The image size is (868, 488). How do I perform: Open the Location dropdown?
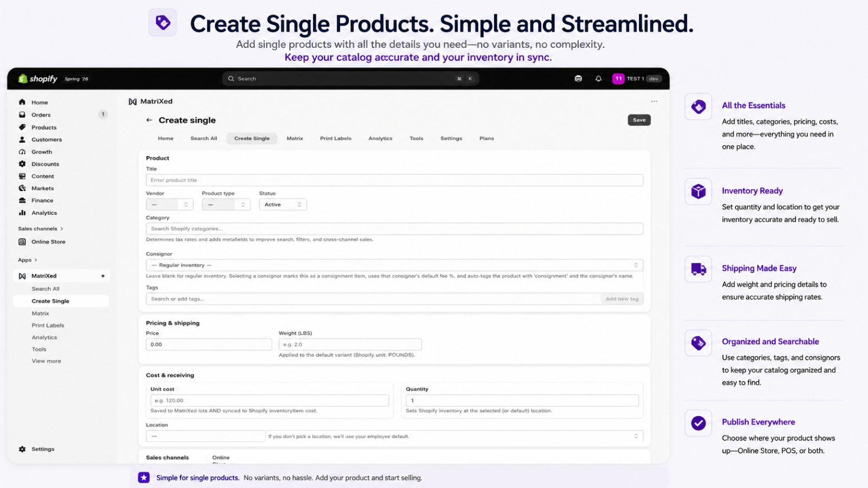394,436
